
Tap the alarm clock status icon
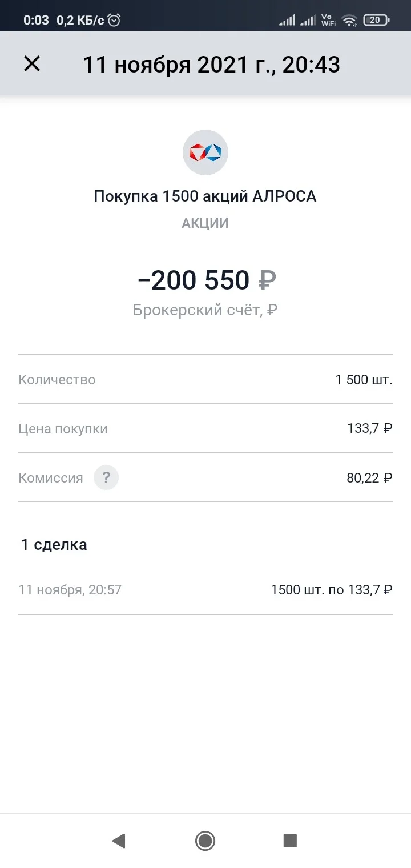(x=115, y=20)
